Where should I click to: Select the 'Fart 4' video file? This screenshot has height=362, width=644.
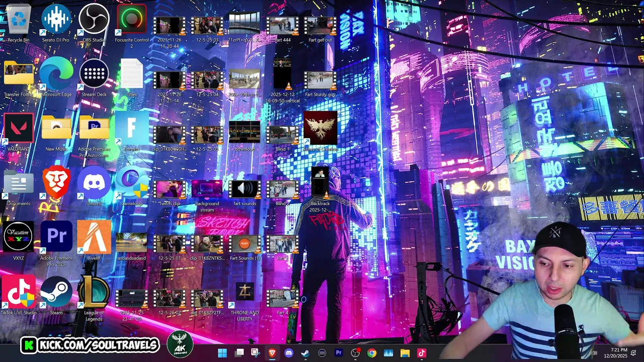pyautogui.click(x=282, y=302)
